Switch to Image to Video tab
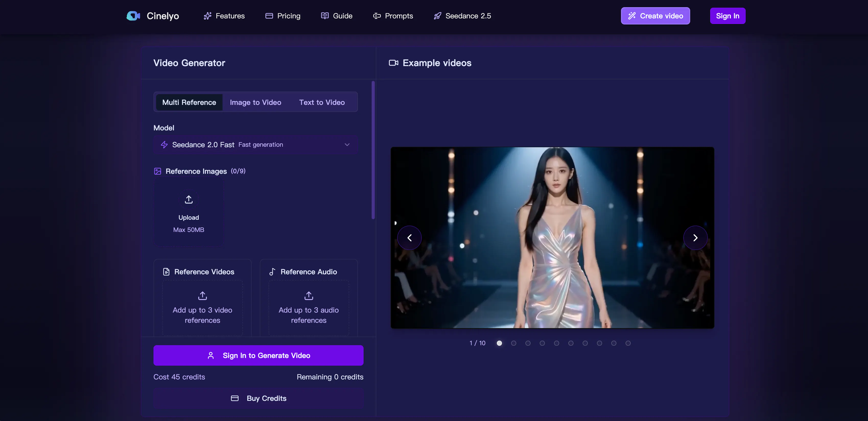This screenshot has width=868, height=421. tap(255, 102)
